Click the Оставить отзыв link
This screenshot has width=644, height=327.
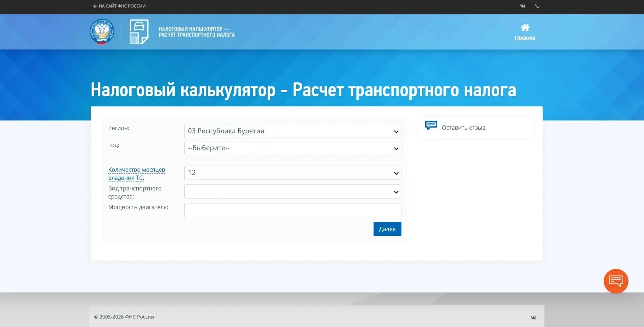463,128
